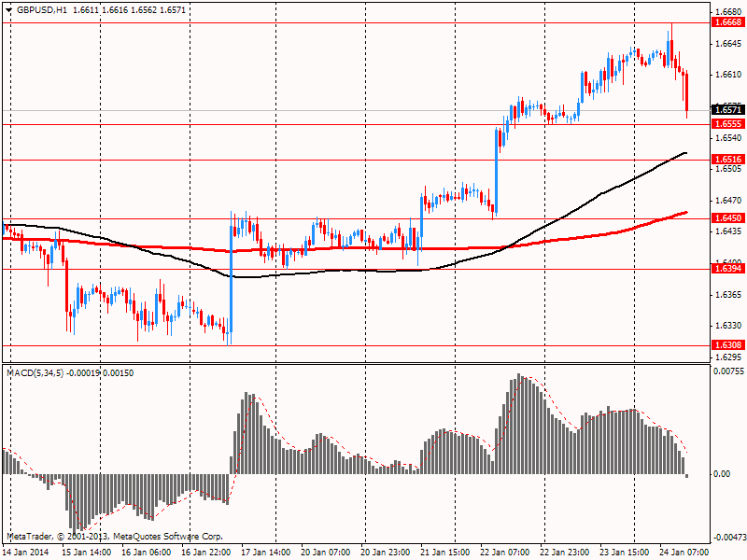Click the triangle arrow beside GBPUSD,H1
This screenshot has height=560, width=747.
point(8,9)
